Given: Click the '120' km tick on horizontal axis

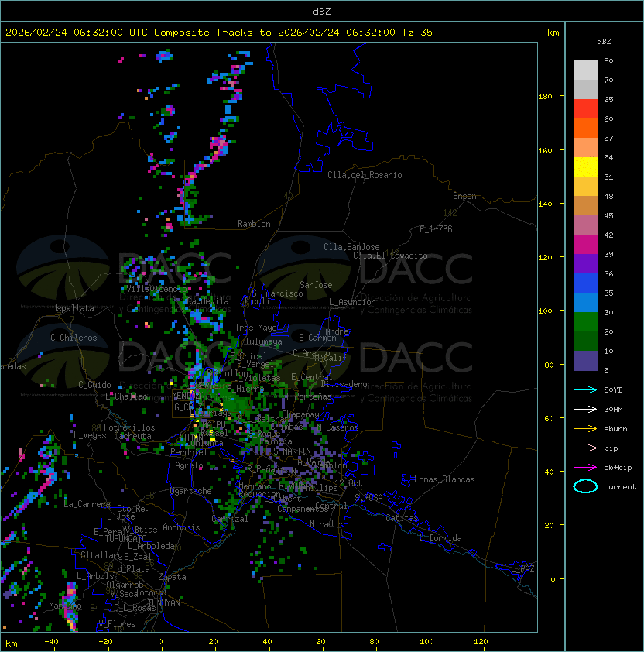Looking at the screenshot, I should (481, 642).
